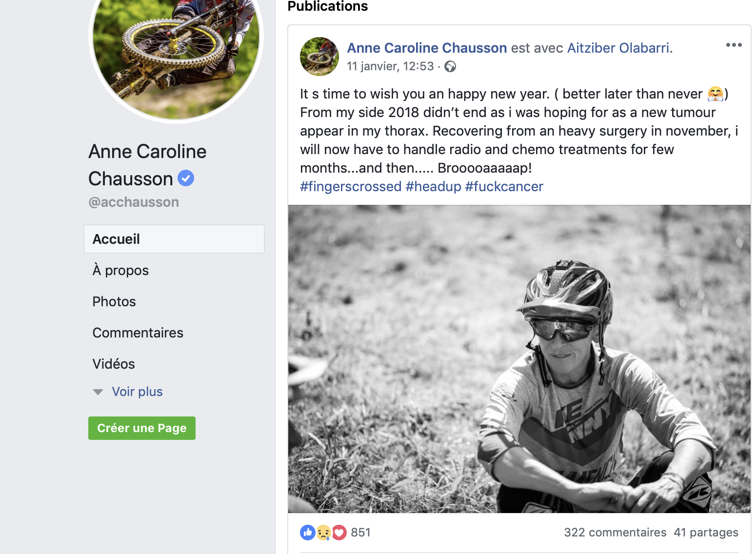Open Aitziber Olabarri's profile link
The image size is (756, 554).
[x=618, y=48]
